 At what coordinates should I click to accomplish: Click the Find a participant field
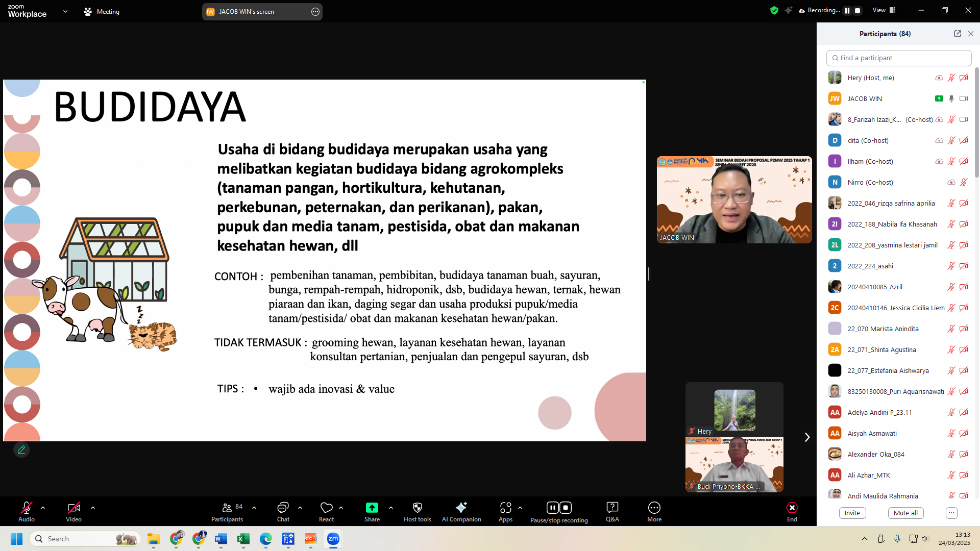tap(899, 58)
